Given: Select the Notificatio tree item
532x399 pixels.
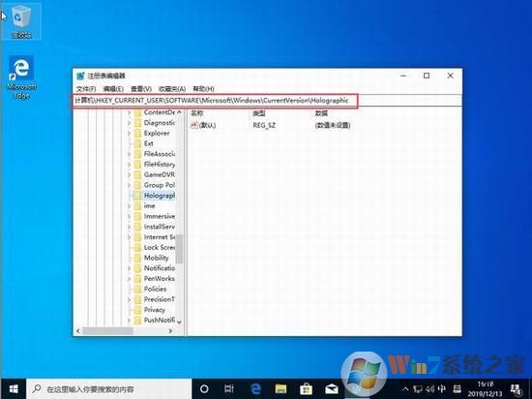Looking at the screenshot, I should click(160, 268).
